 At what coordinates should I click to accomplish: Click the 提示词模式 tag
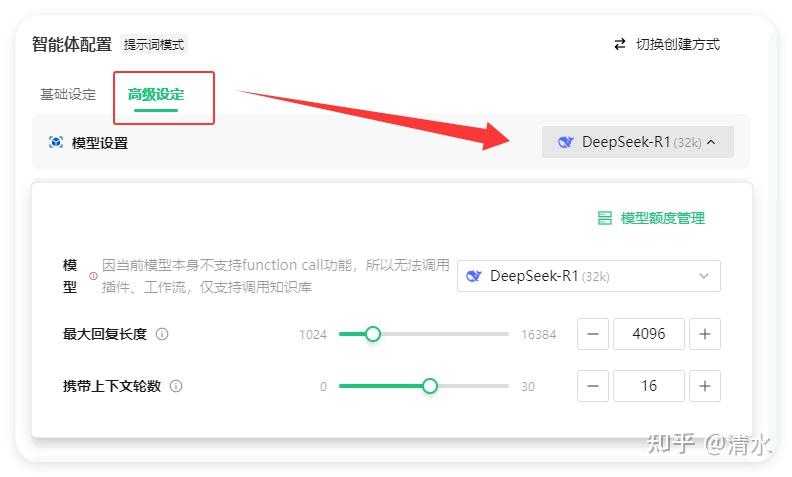pos(154,44)
